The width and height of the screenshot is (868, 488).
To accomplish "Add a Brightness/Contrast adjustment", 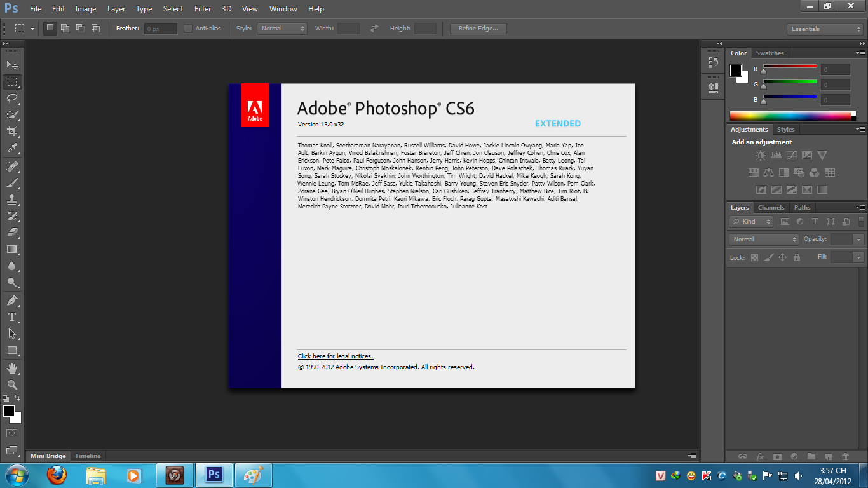I will (x=761, y=155).
